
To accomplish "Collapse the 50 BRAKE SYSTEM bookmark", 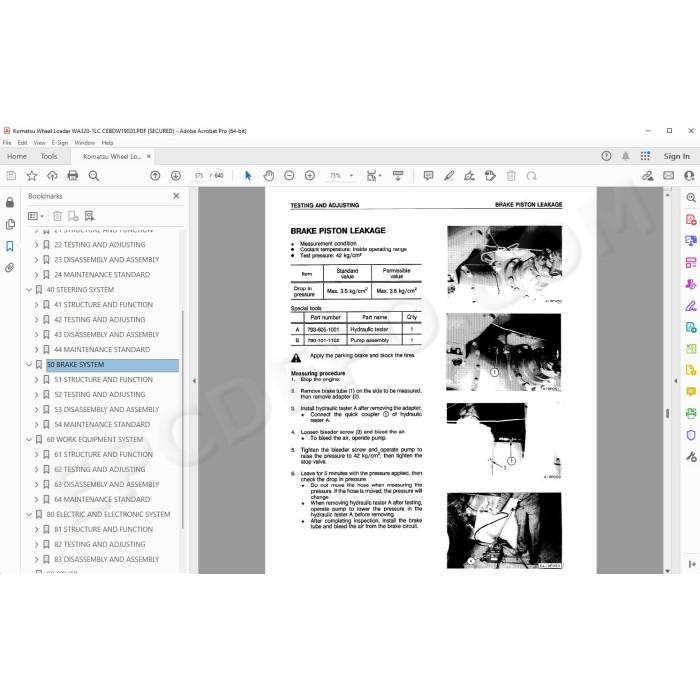I will tap(29, 365).
